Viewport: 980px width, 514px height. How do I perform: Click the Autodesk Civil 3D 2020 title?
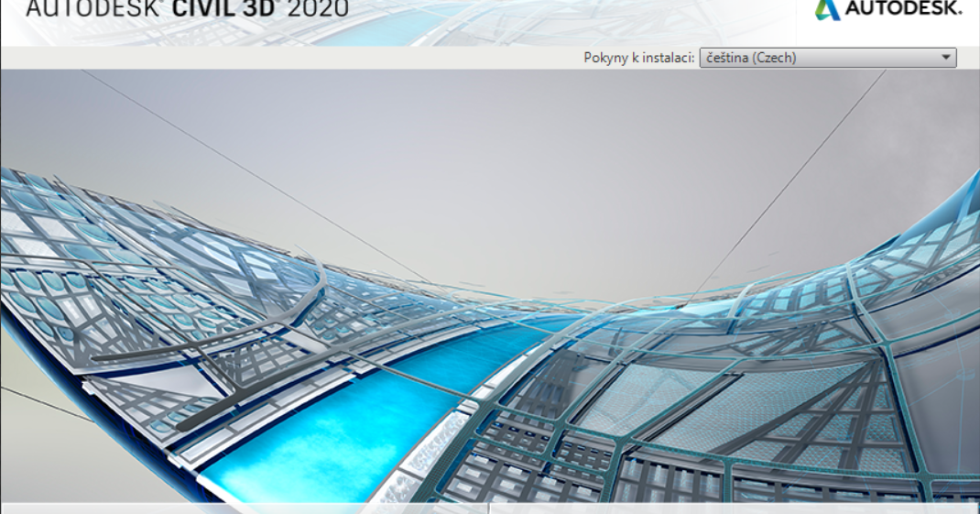(x=188, y=9)
